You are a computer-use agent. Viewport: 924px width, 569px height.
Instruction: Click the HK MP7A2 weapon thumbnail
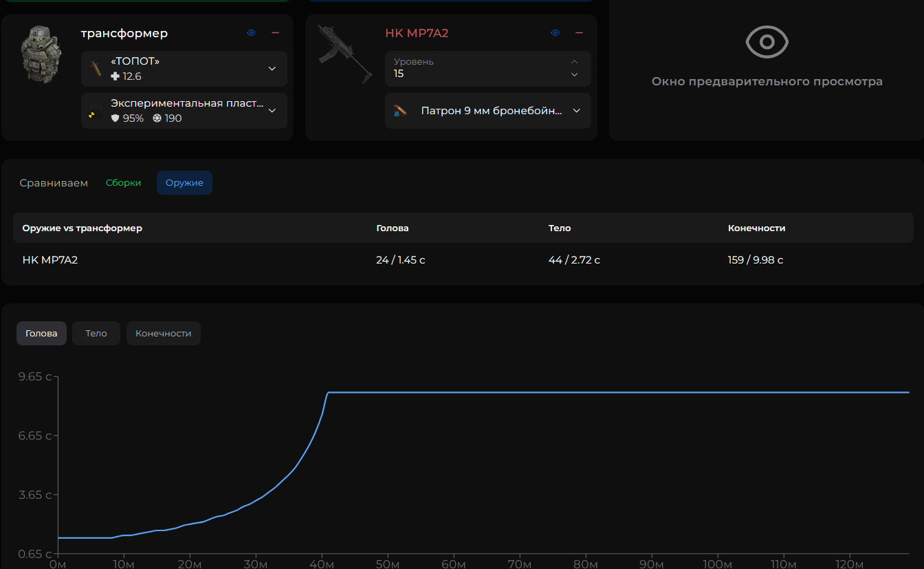pyautogui.click(x=345, y=54)
